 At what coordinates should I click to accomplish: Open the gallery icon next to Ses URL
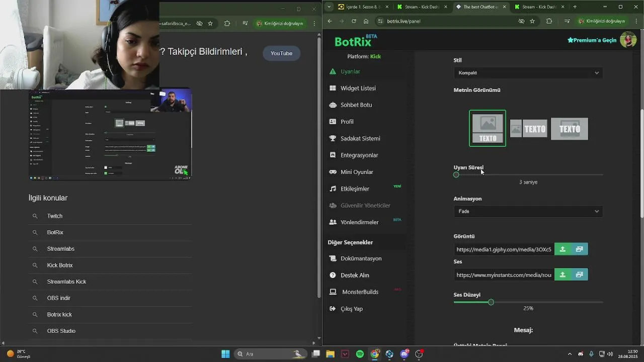tap(580, 275)
